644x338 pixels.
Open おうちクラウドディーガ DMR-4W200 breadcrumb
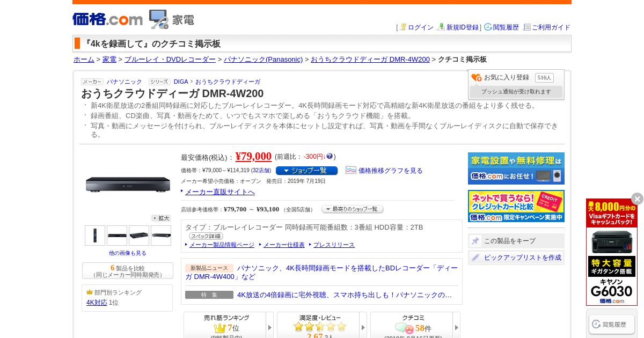point(370,60)
